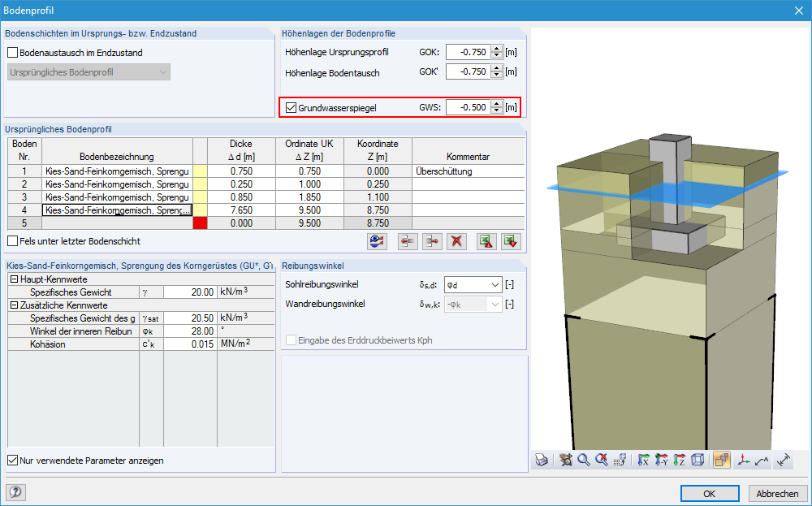This screenshot has height=506, width=812.
Task: Toggle the coordinate axes display
Action: coord(744,460)
